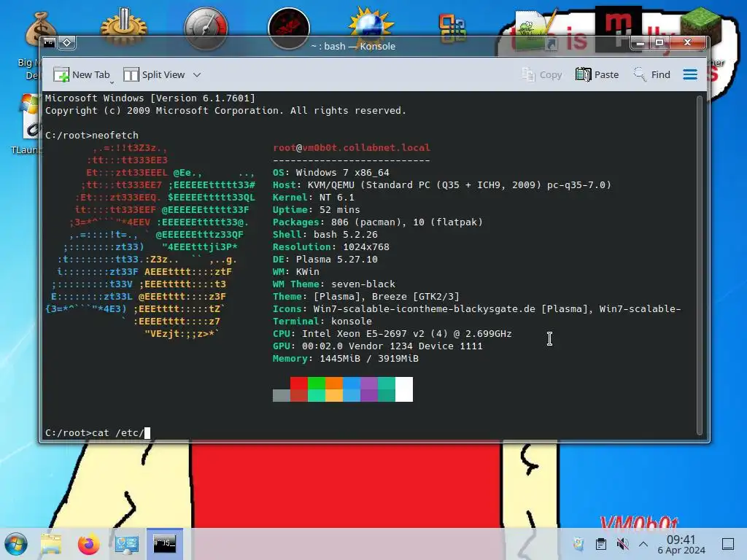The image size is (747, 560).
Task: Open the black and red circular desktop icon
Action: (x=289, y=28)
